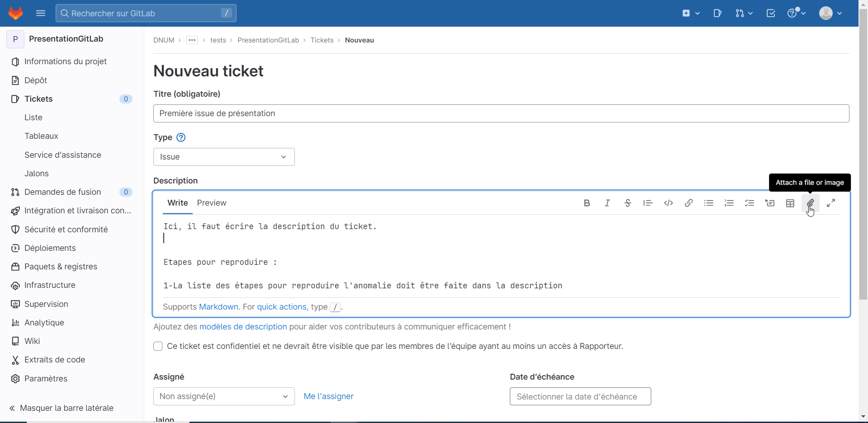Image resolution: width=868 pixels, height=423 pixels.
Task: Apply italic formatting in the editor toolbar
Action: pos(607,203)
